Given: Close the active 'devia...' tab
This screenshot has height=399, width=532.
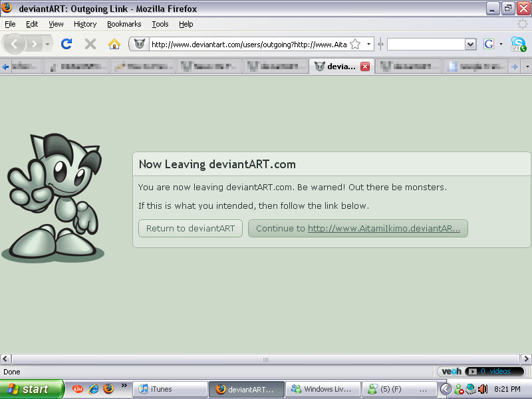Looking at the screenshot, I should point(365,66).
